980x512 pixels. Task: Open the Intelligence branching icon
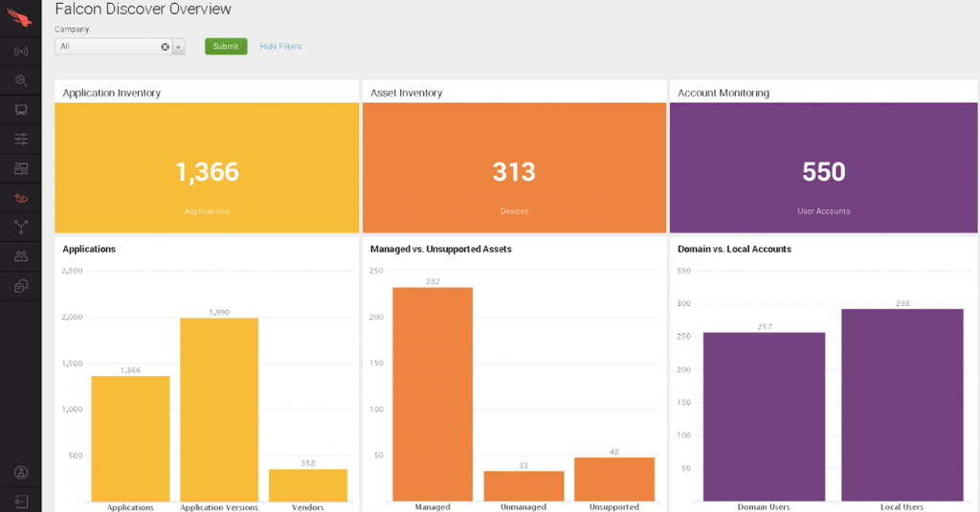[20, 227]
